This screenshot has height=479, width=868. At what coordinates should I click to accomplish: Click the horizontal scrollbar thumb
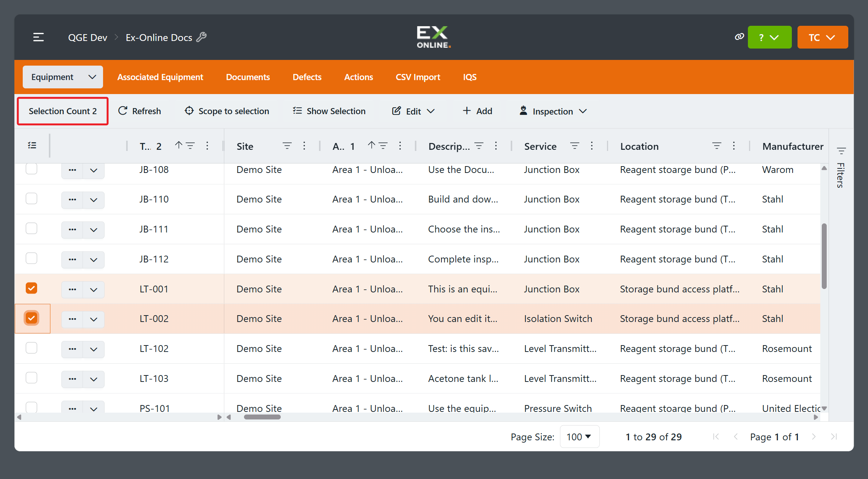point(262,417)
